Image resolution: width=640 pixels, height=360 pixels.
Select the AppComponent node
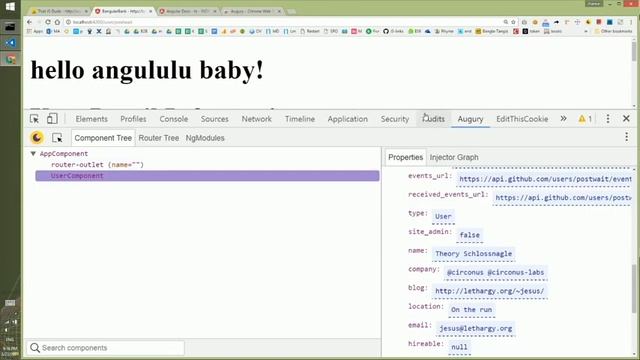pos(64,153)
